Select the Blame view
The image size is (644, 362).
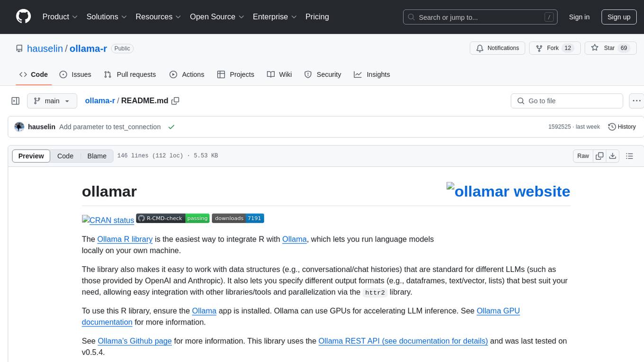point(97,156)
